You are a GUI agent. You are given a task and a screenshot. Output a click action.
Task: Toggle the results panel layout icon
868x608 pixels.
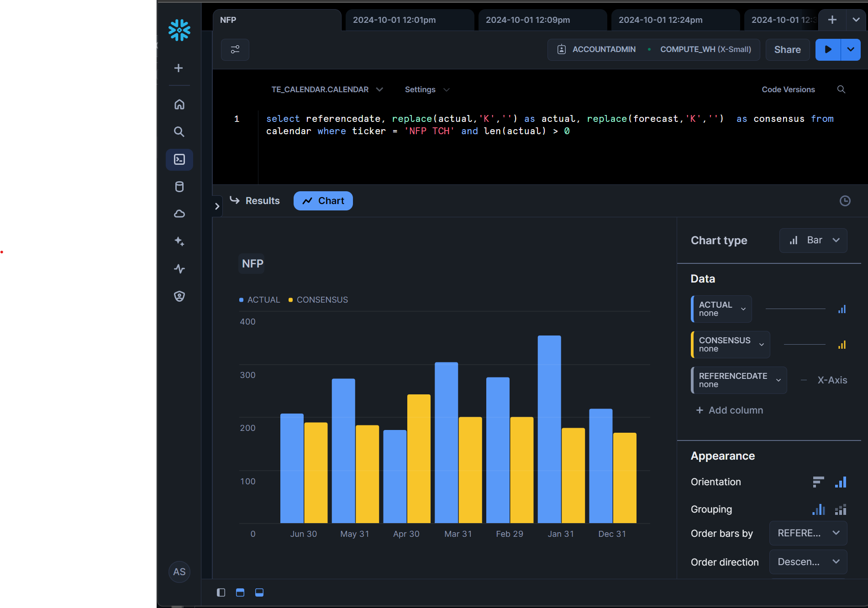(x=259, y=592)
